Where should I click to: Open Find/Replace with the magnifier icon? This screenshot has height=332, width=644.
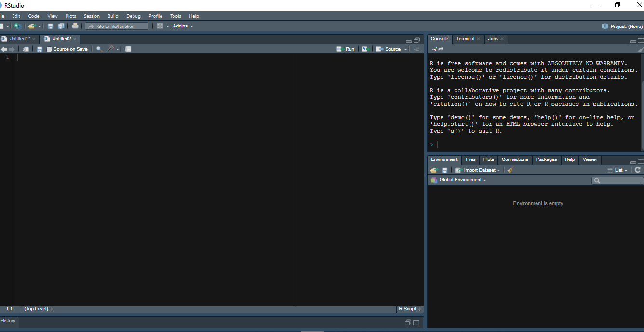[x=99, y=49]
